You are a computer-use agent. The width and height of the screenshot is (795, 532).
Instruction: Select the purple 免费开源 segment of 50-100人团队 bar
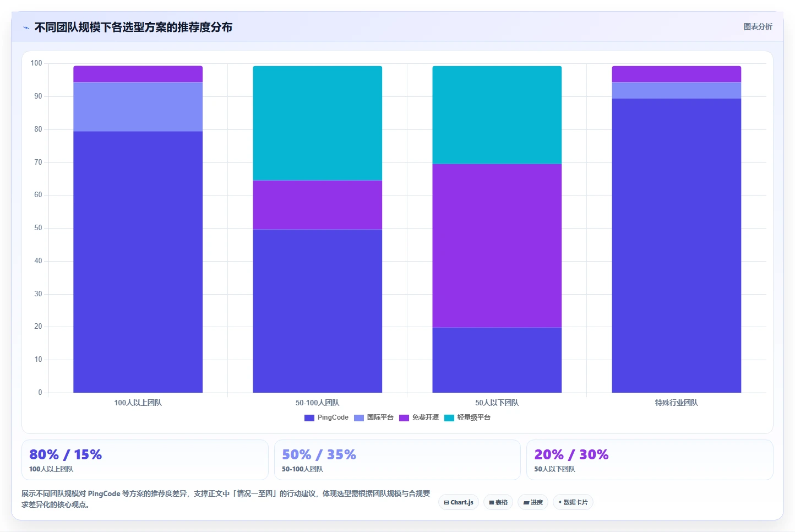pyautogui.click(x=317, y=205)
